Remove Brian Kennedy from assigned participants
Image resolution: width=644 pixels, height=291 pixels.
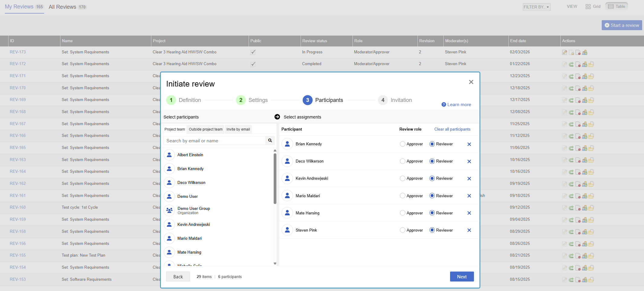(469, 144)
